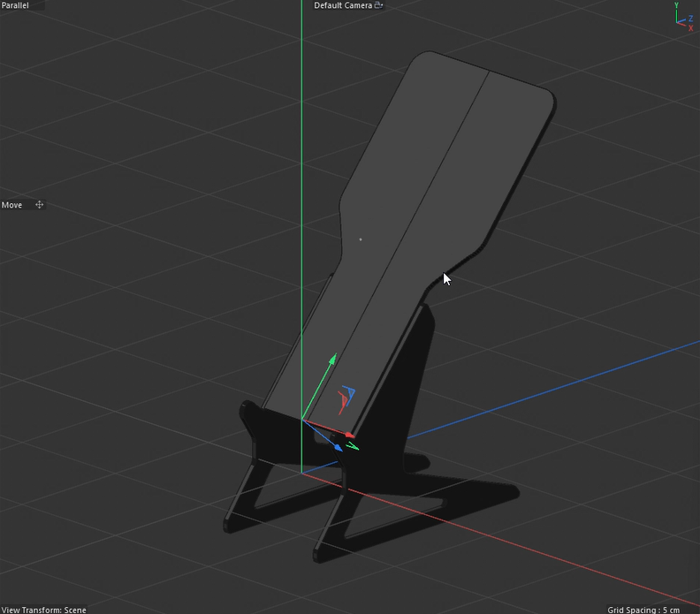
Task: Click the red X-axis arrow handle
Action: click(x=349, y=435)
